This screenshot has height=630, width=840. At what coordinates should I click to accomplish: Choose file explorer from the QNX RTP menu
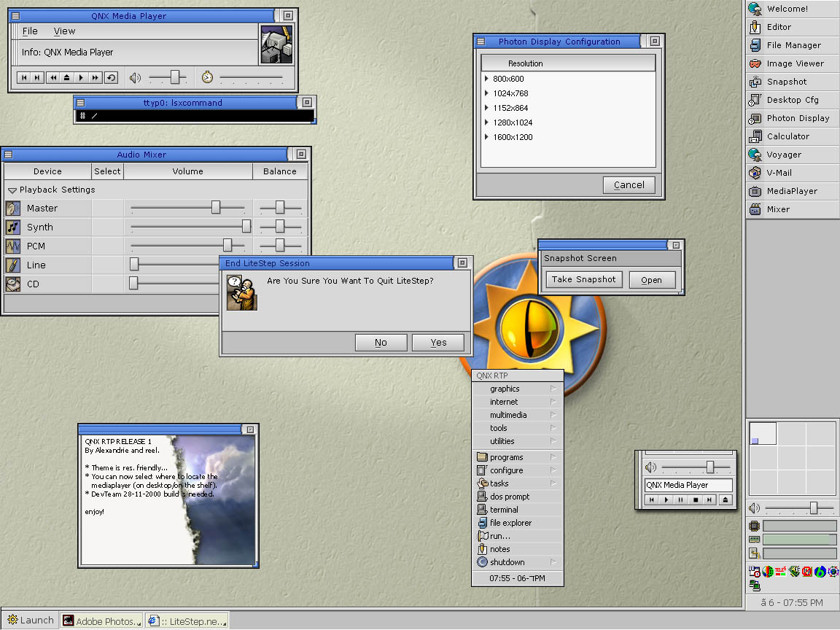tap(518, 523)
